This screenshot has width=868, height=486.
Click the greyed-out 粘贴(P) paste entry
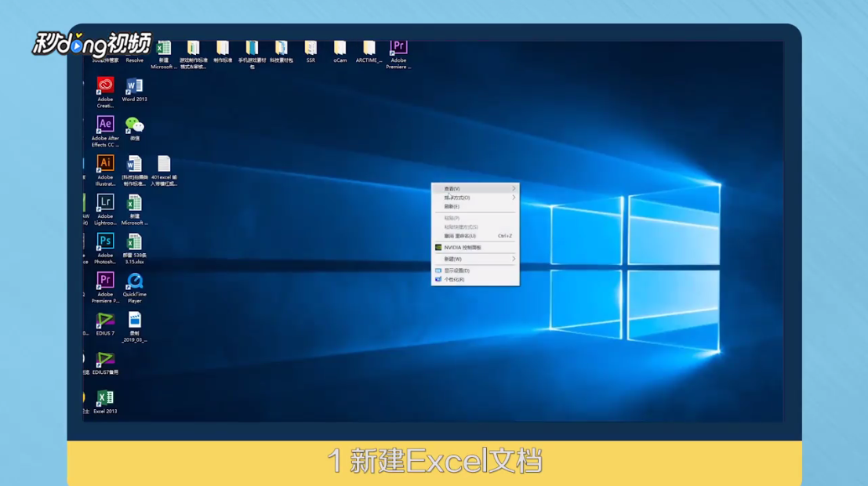point(475,218)
